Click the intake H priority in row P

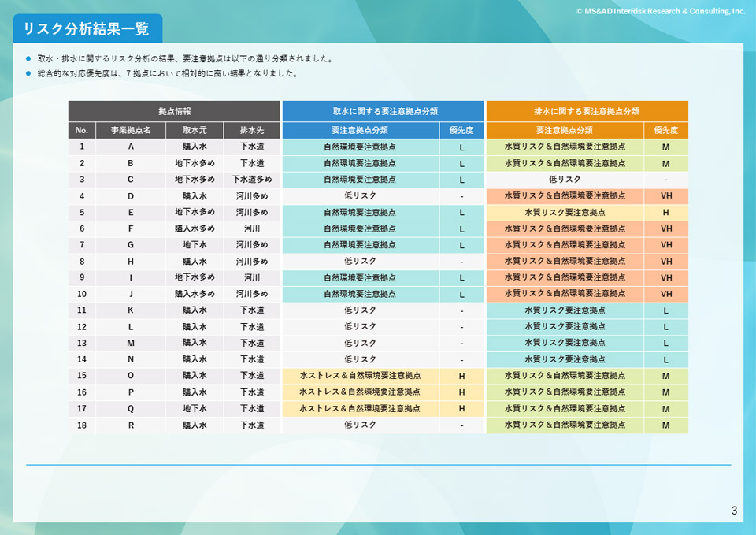[x=461, y=392]
